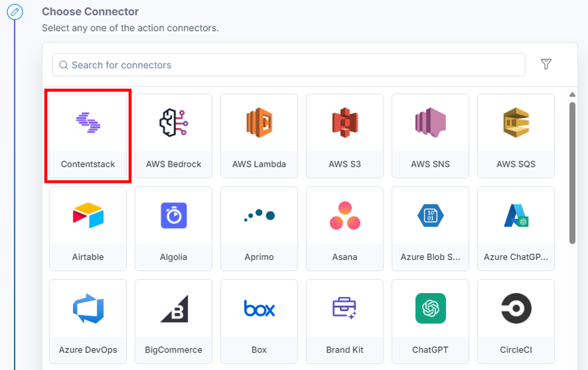Choose the Box connector
Screen dimensions: 588x370
click(259, 321)
